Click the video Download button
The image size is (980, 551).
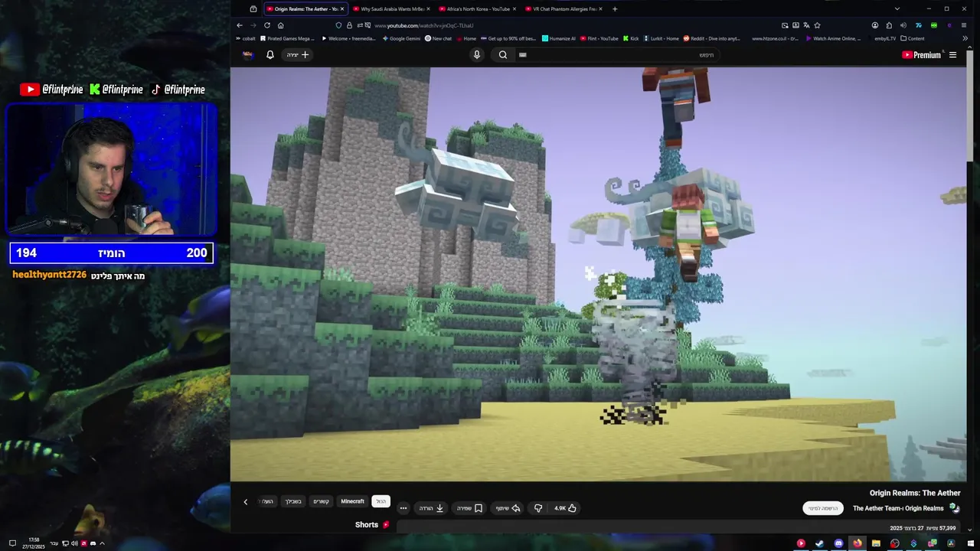coord(432,508)
